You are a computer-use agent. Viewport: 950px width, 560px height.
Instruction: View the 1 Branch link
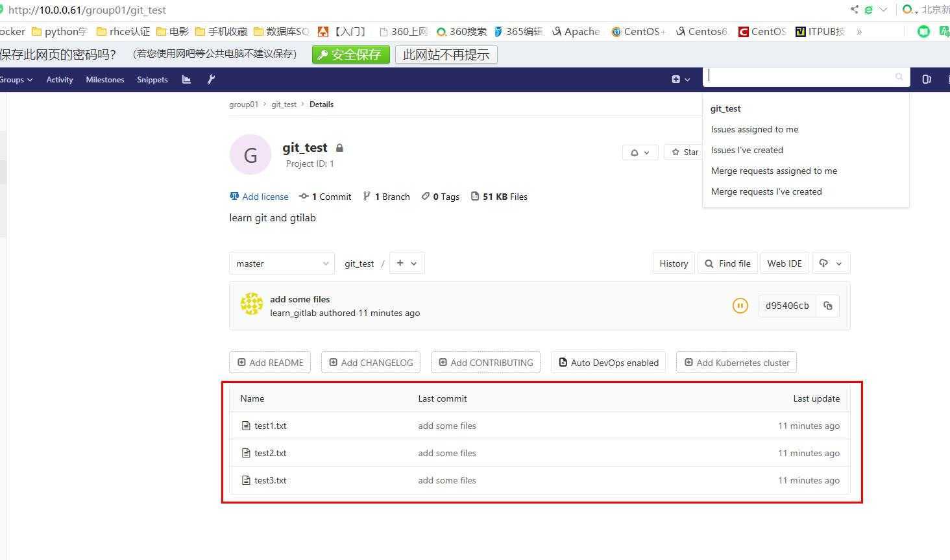[386, 197]
